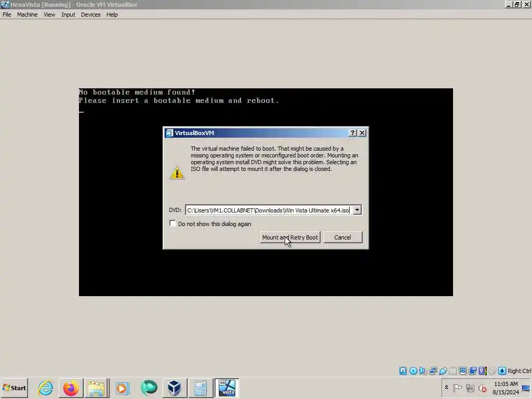Click the dialog help question mark button

[x=353, y=132]
